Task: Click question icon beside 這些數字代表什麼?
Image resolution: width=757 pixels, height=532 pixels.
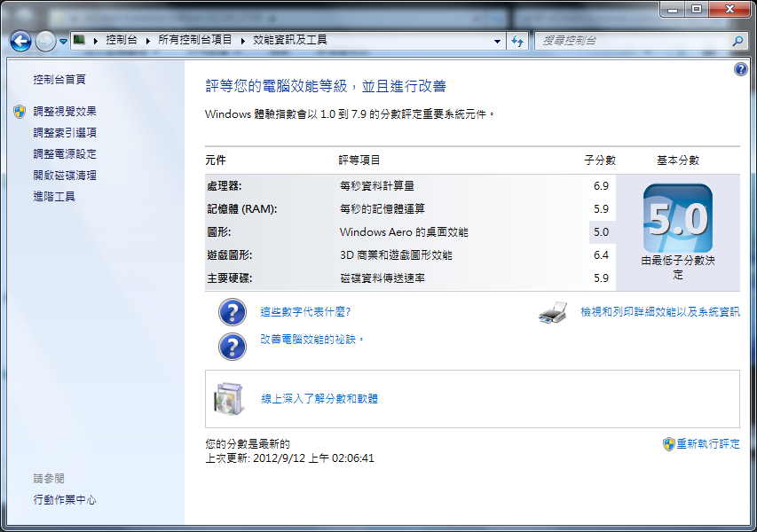Action: [233, 312]
